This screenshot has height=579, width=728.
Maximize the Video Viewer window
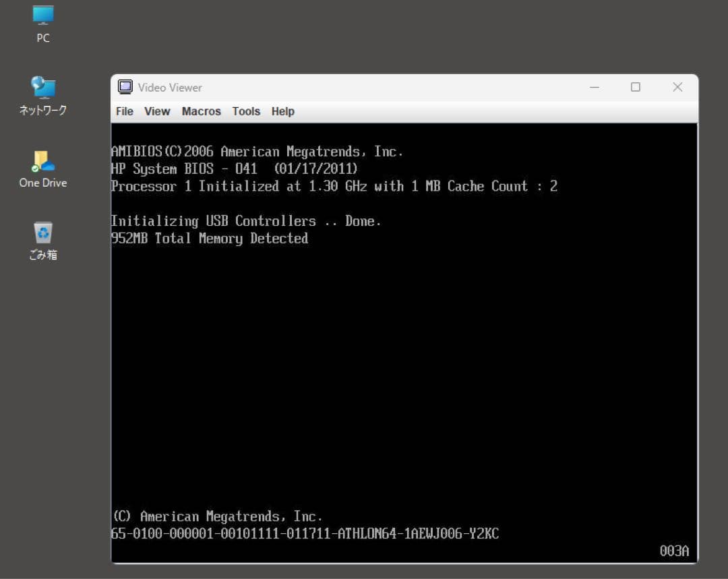(x=635, y=87)
